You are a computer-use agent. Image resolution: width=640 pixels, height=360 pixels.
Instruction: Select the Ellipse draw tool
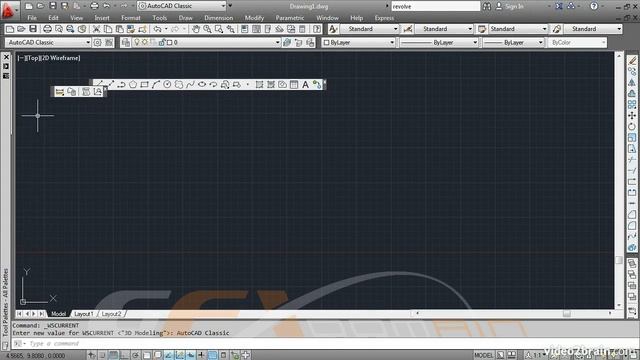coord(202,84)
